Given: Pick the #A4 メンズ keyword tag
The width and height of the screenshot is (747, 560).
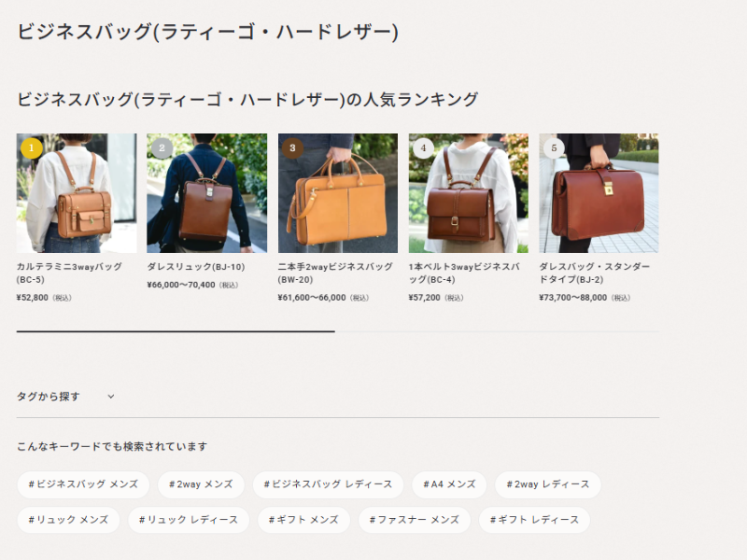Looking at the screenshot, I should [449, 484].
